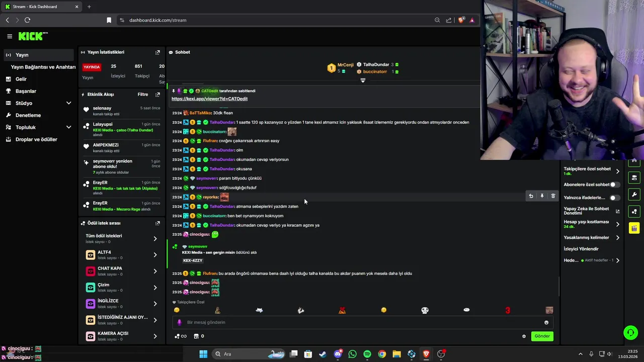Click the purple identity icon in the message box
The image size is (644, 362).
click(179, 322)
